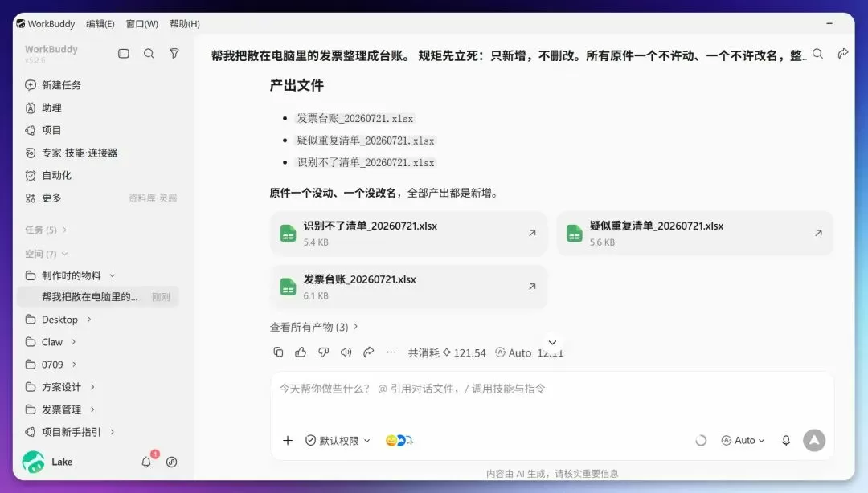The image size is (868, 493).
Task: Open the 帮助(H) menu
Action: pyautogui.click(x=185, y=24)
